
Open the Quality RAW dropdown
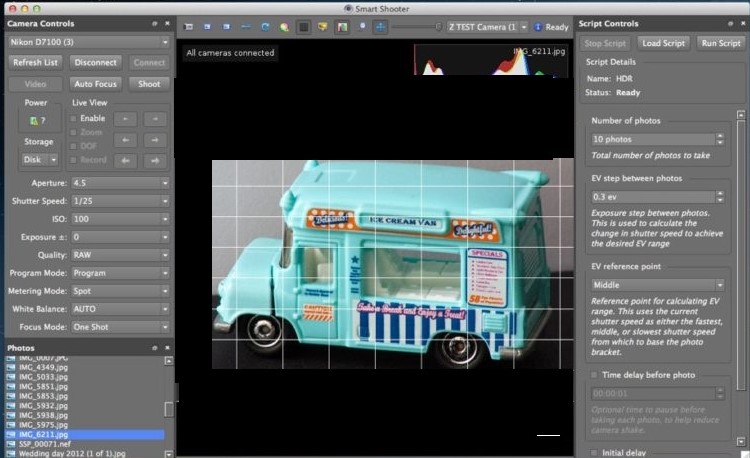click(x=121, y=255)
